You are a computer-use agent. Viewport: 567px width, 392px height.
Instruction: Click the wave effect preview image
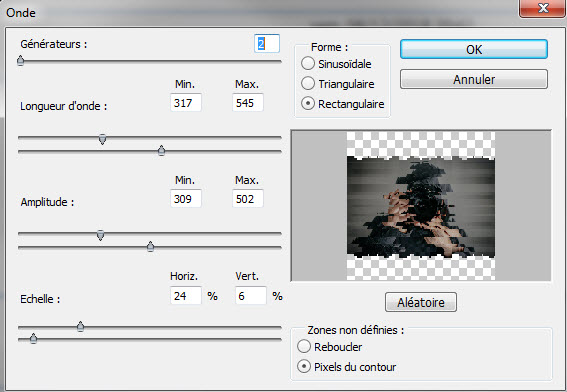[421, 205]
